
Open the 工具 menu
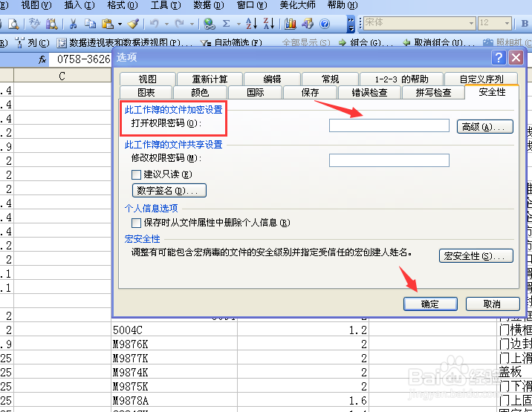[x=166, y=5]
